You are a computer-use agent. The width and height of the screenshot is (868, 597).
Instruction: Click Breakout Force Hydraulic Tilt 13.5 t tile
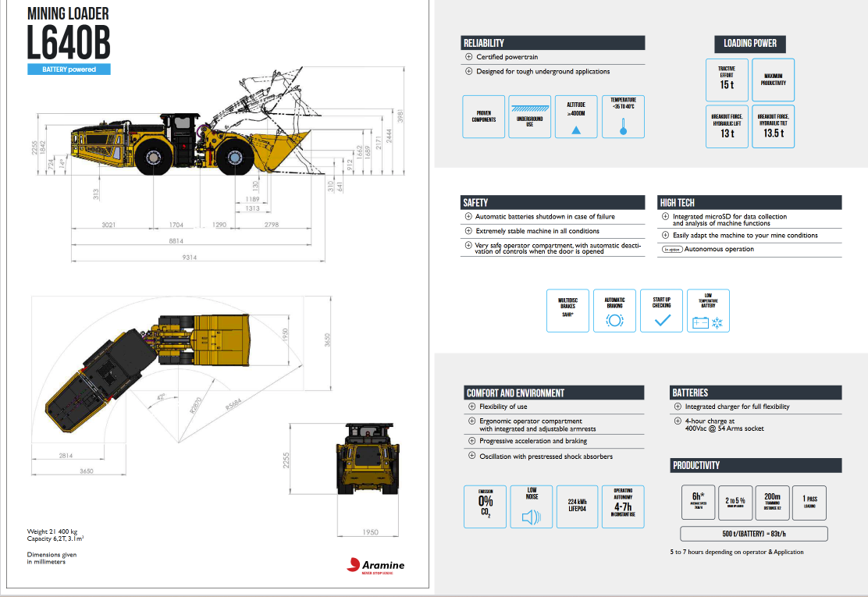point(774,126)
